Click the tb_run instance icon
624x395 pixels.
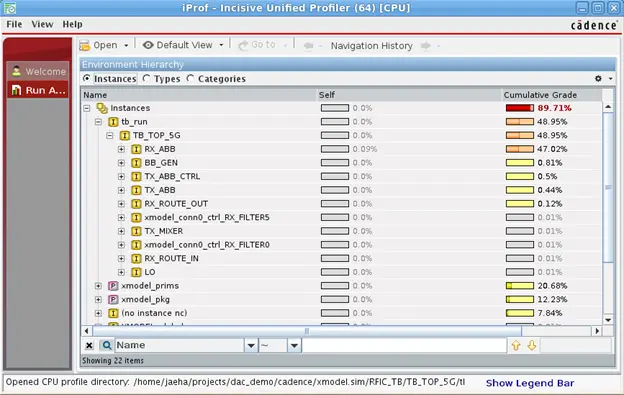pyautogui.click(x=113, y=122)
